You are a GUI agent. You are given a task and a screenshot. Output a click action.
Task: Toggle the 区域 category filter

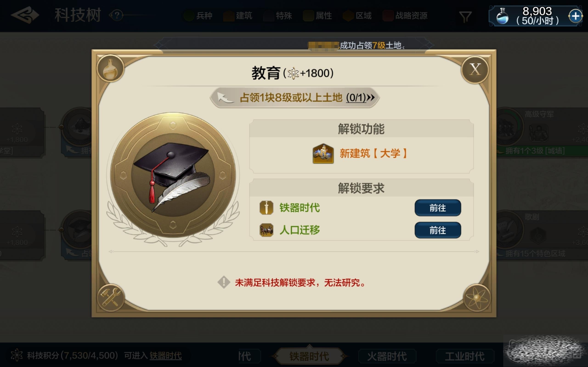pyautogui.click(x=357, y=16)
